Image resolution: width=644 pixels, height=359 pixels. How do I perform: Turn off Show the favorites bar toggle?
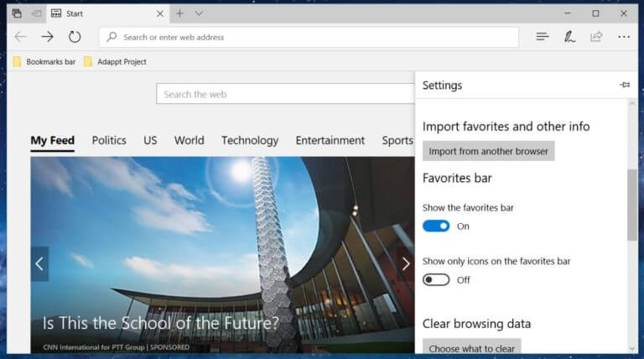(436, 226)
